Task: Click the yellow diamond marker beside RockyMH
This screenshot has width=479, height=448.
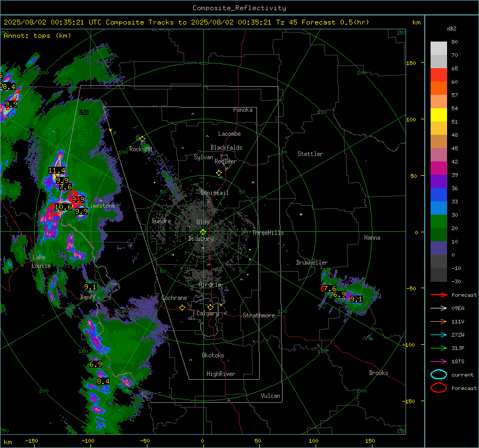Action: click(142, 139)
